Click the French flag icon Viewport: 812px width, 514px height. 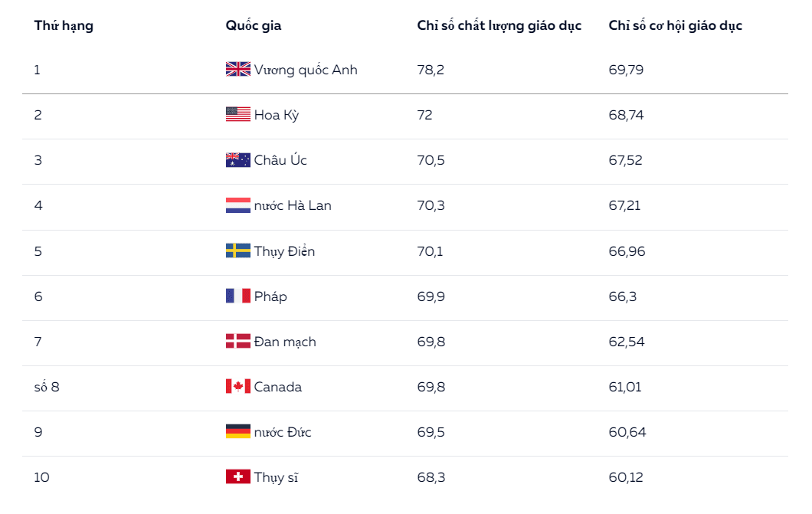(237, 296)
